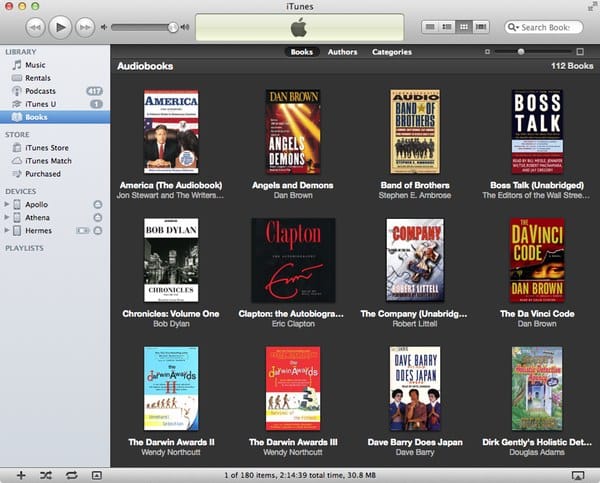Click the Search Books field
The height and width of the screenshot is (483, 600).
click(x=544, y=27)
